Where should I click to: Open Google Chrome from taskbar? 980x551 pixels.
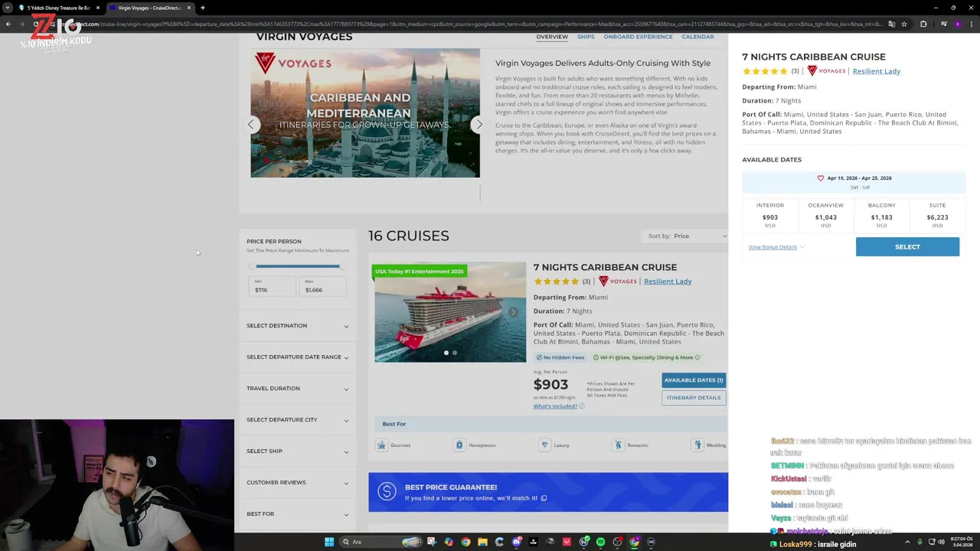tap(465, 542)
